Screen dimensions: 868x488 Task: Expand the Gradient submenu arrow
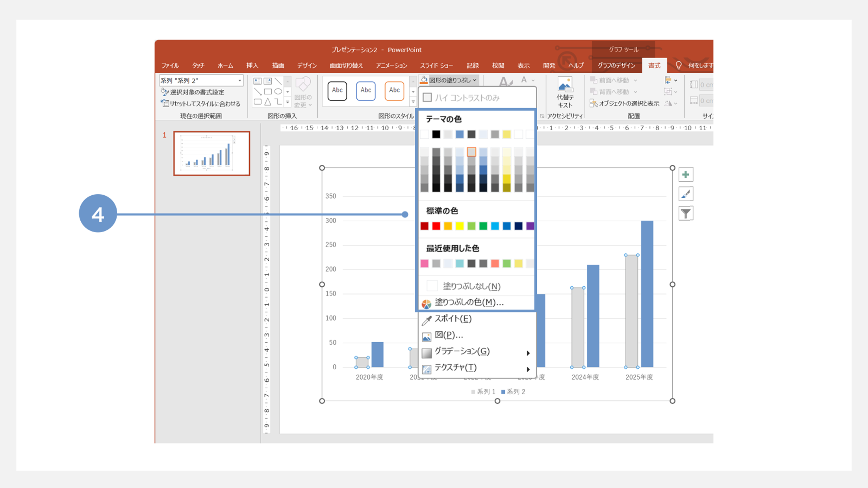(x=528, y=353)
